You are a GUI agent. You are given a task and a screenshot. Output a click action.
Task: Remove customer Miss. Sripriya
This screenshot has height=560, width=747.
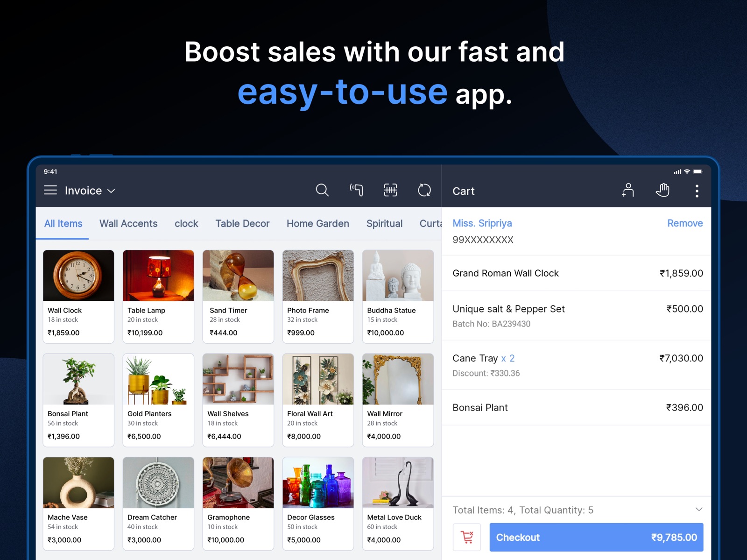pyautogui.click(x=685, y=223)
